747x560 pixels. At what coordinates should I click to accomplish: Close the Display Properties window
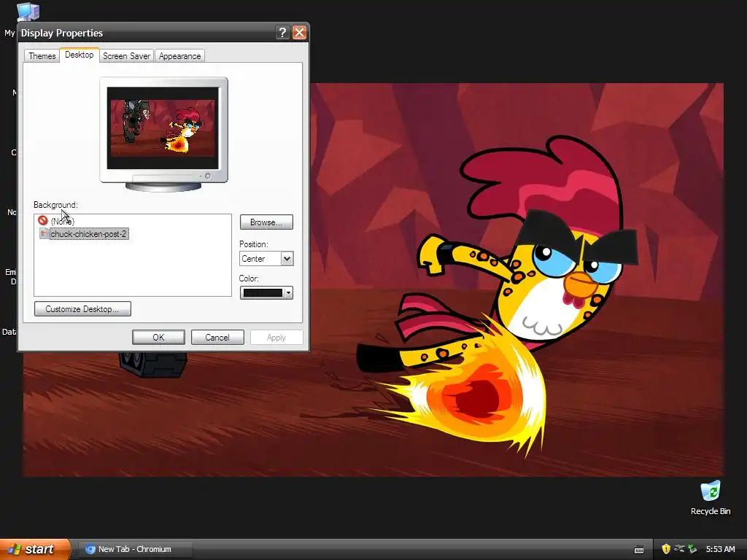(x=299, y=32)
